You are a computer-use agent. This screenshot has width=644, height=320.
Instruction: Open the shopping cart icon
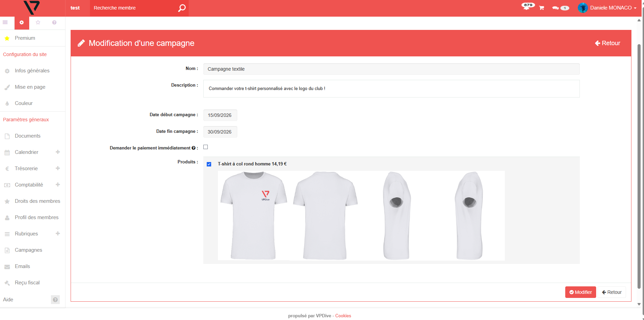541,8
